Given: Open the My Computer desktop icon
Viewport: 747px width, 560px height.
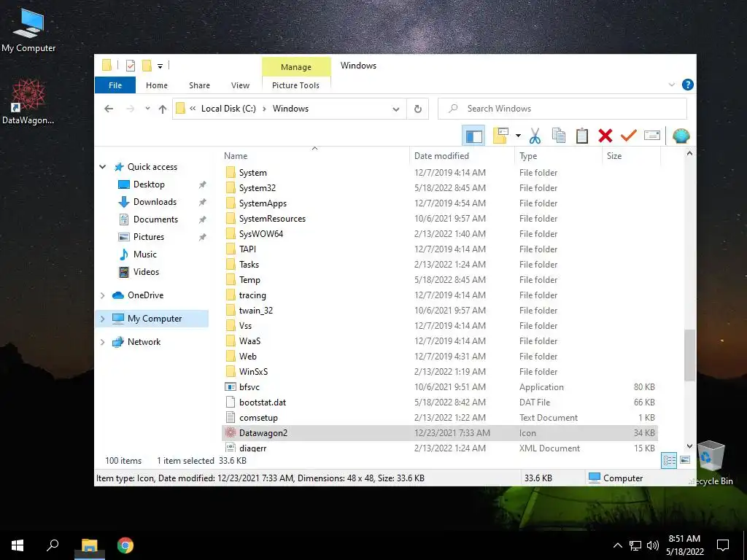Looking at the screenshot, I should [28, 31].
